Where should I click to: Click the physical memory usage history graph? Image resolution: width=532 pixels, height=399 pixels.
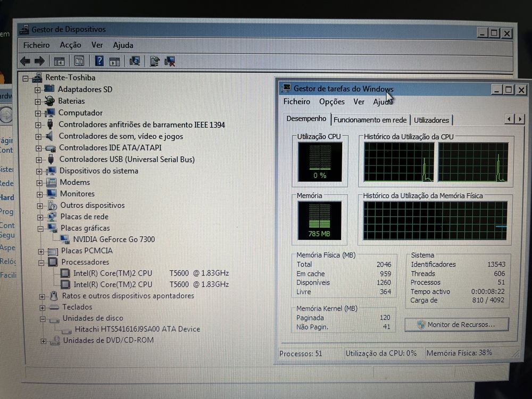(435, 221)
